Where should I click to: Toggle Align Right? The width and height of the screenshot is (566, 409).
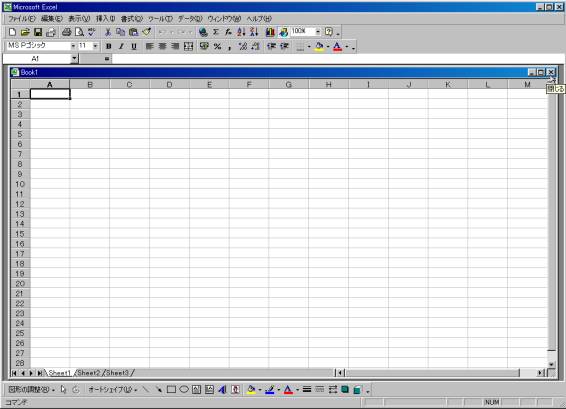tap(175, 46)
